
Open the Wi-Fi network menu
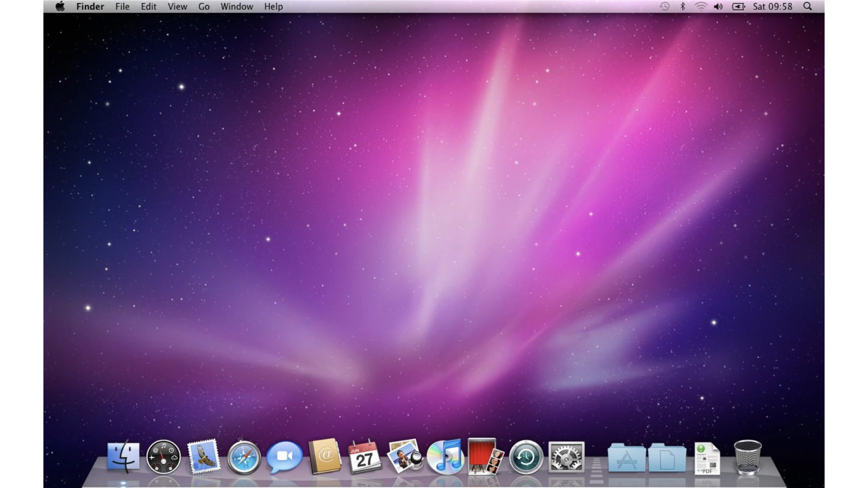tap(701, 6)
